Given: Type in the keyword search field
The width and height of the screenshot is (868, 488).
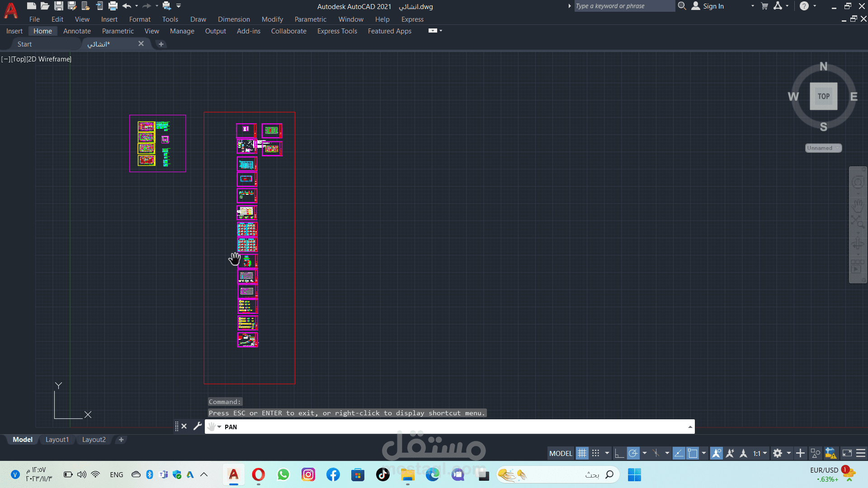Looking at the screenshot, I should click(x=624, y=6).
